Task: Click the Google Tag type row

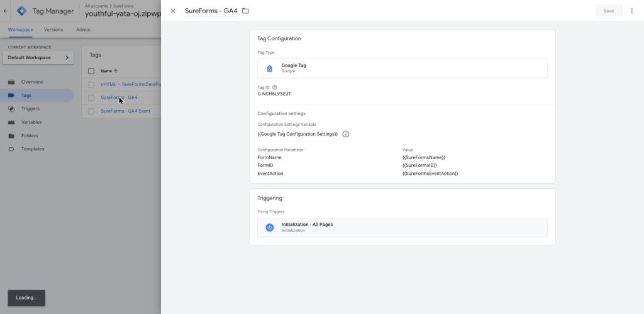Action: tap(402, 68)
